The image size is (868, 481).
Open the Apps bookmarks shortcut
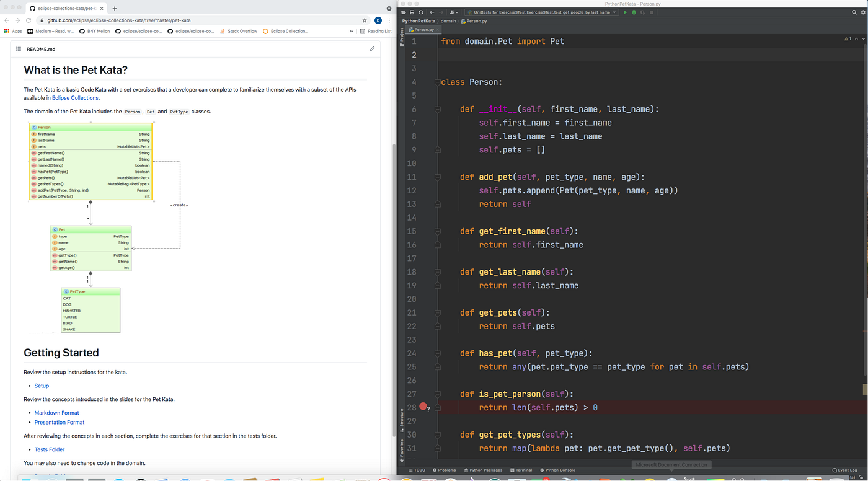click(13, 31)
